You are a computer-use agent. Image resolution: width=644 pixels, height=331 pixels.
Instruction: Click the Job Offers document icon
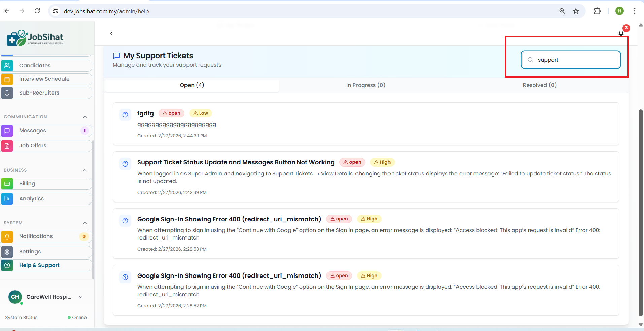point(7,146)
